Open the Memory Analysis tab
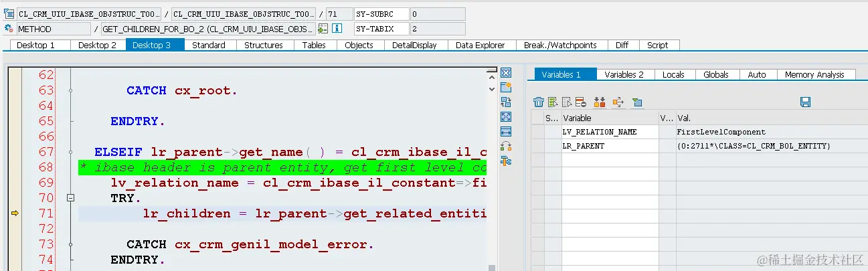 point(814,74)
